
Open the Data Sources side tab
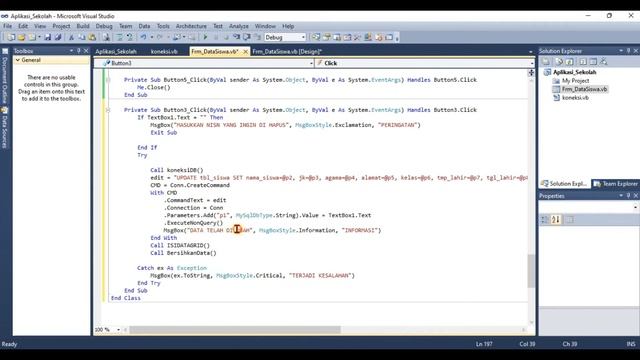pyautogui.click(x=5, y=128)
